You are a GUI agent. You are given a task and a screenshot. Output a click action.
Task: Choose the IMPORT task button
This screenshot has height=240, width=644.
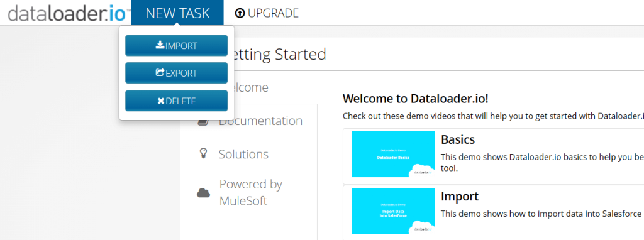pos(176,45)
